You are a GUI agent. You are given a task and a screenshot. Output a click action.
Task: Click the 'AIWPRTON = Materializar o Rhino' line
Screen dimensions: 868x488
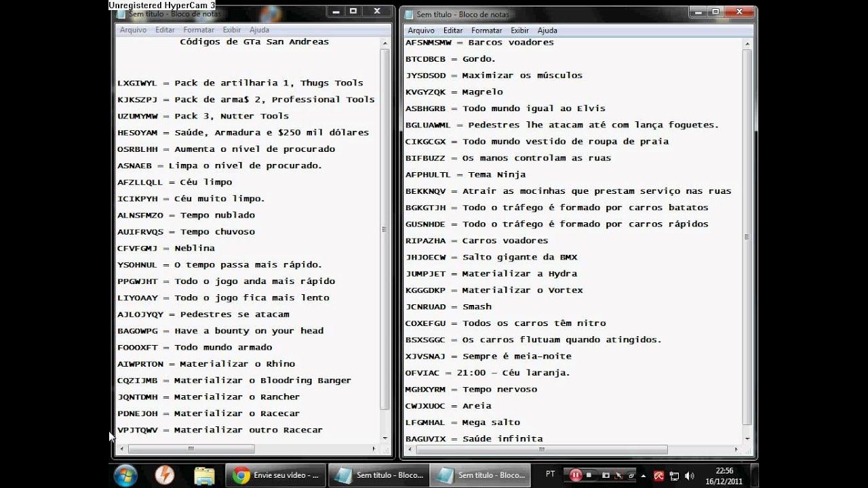coord(206,364)
